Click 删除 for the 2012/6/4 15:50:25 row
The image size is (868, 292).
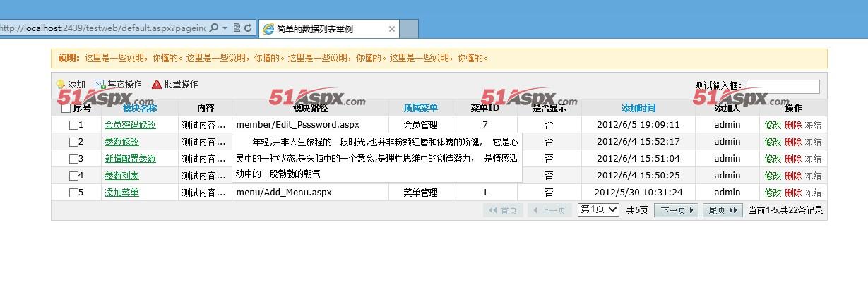pyautogui.click(x=793, y=176)
